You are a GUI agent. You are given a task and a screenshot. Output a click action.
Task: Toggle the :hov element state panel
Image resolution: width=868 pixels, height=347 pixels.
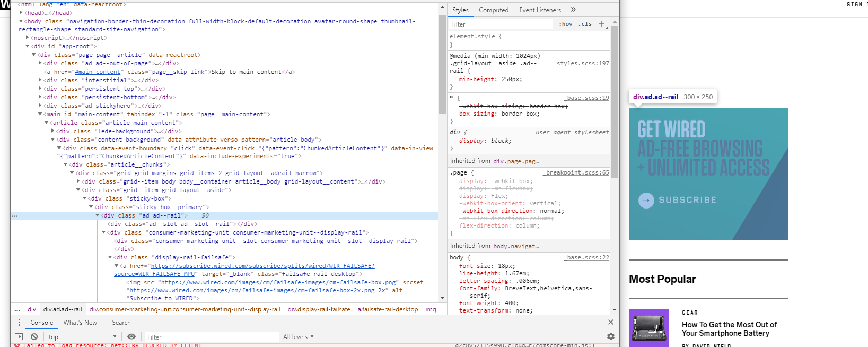[x=566, y=24]
